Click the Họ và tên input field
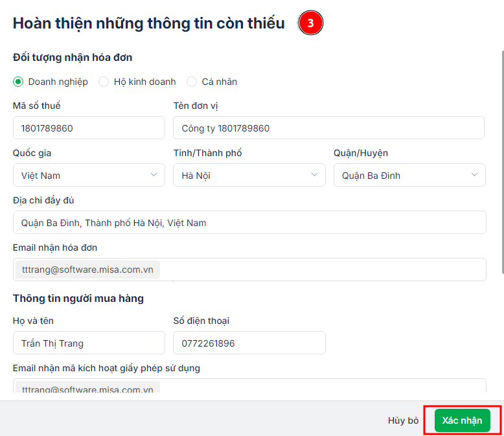The height and width of the screenshot is (436, 504). point(89,343)
